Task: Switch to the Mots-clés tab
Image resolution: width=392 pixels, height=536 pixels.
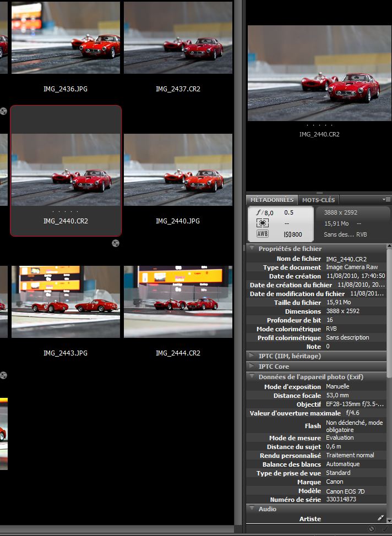Action: tap(318, 200)
